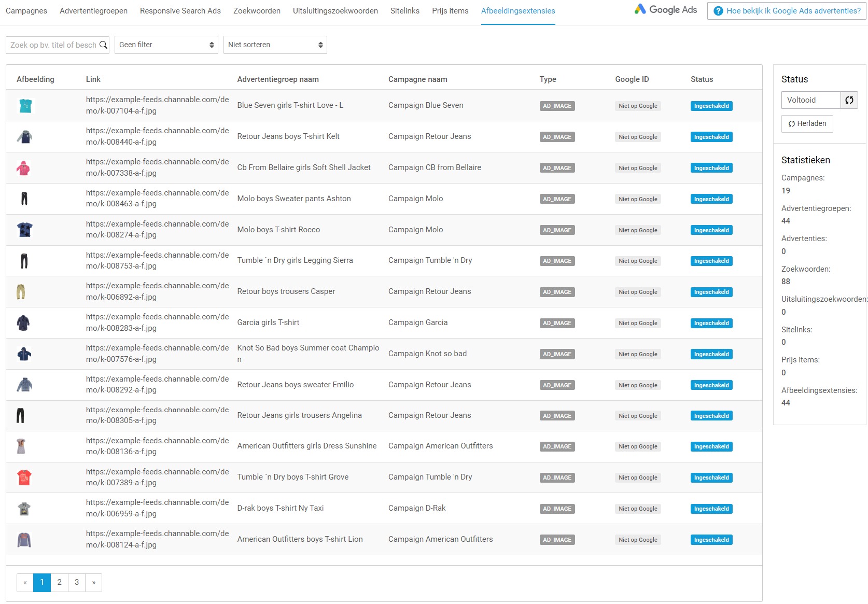Select American Outfitters girls Dress Sunshine text

tap(307, 446)
